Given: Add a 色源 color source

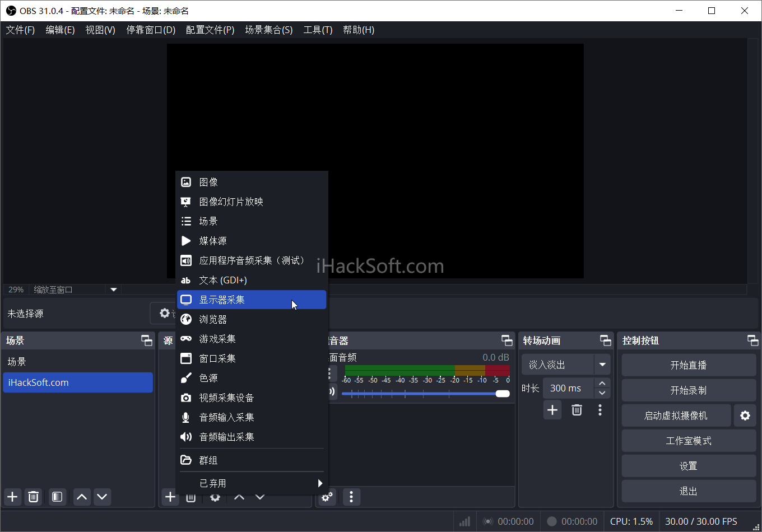Looking at the screenshot, I should (x=252, y=378).
